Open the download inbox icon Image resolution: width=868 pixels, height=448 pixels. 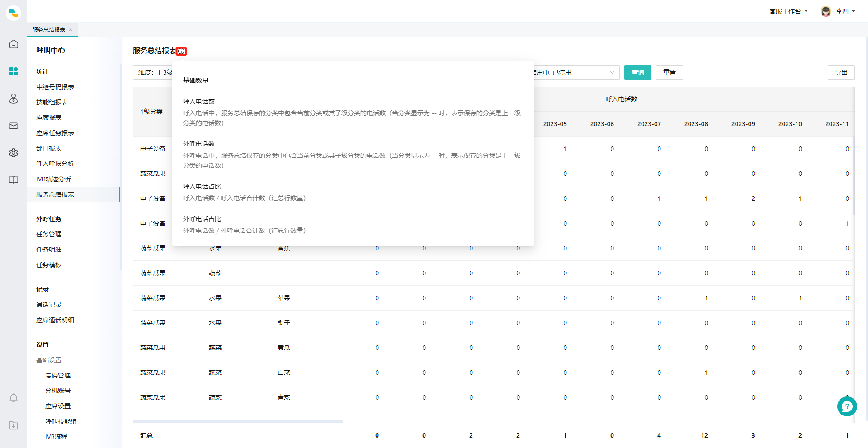[x=14, y=425]
